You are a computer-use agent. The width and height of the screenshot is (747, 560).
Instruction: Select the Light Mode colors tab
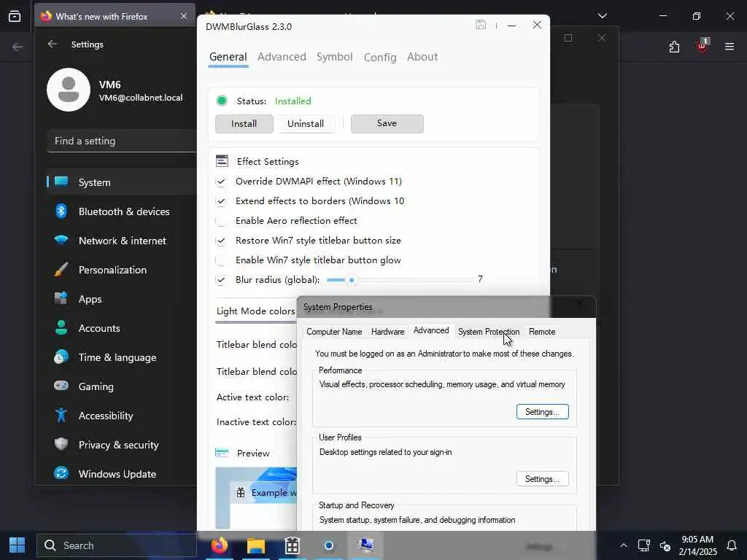[x=256, y=311]
